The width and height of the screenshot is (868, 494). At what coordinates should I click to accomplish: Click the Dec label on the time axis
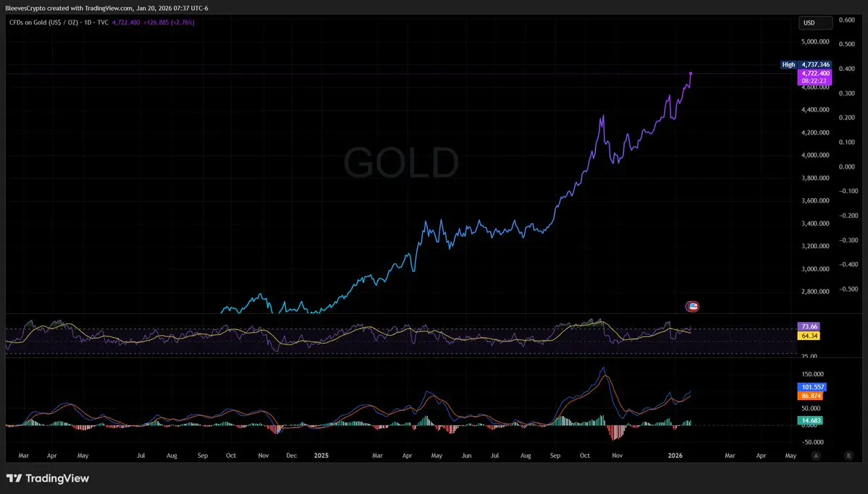pyautogui.click(x=291, y=456)
